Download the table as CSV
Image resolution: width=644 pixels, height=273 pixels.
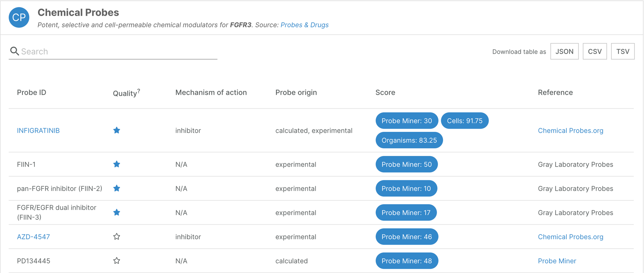coord(594,51)
